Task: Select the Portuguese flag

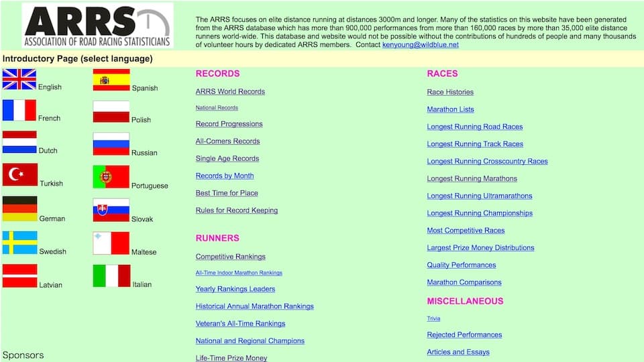Action: 111,177
